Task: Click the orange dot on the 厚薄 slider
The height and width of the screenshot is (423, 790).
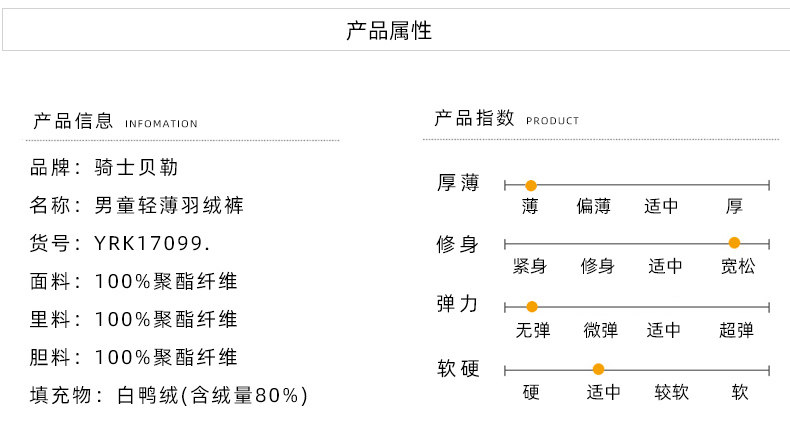Action: click(531, 185)
